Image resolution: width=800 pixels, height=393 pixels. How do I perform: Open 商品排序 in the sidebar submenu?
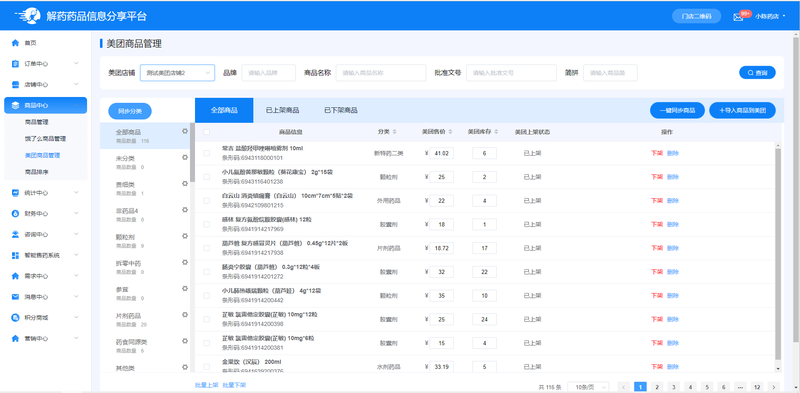point(36,172)
